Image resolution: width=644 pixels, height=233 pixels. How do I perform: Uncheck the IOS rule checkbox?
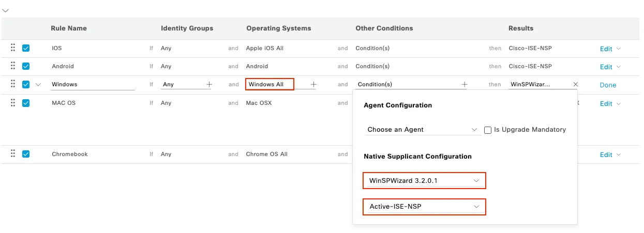tap(26, 48)
